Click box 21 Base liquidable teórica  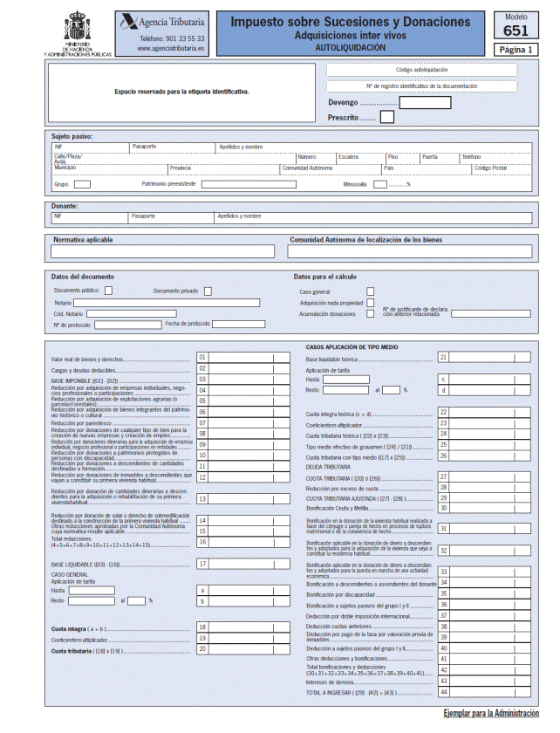[490, 358]
